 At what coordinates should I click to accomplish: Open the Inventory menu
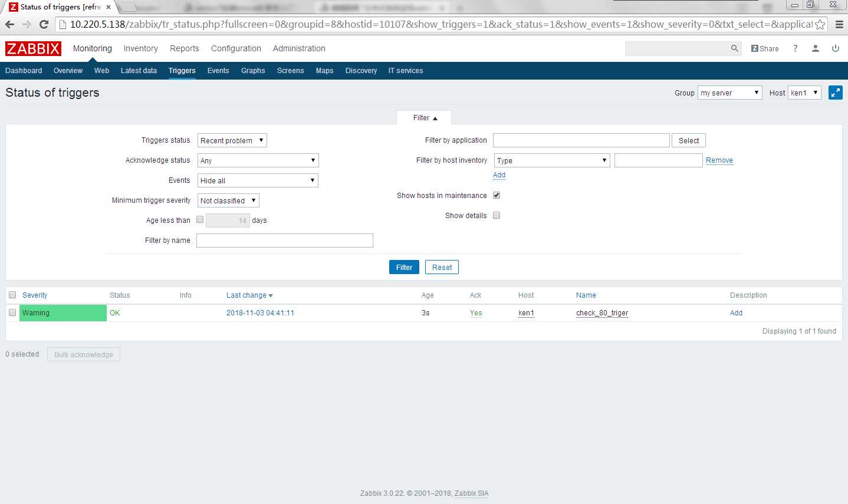140,48
